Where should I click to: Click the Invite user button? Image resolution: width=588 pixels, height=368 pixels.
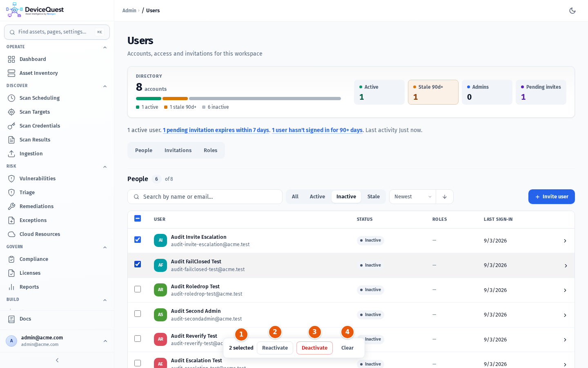(552, 197)
